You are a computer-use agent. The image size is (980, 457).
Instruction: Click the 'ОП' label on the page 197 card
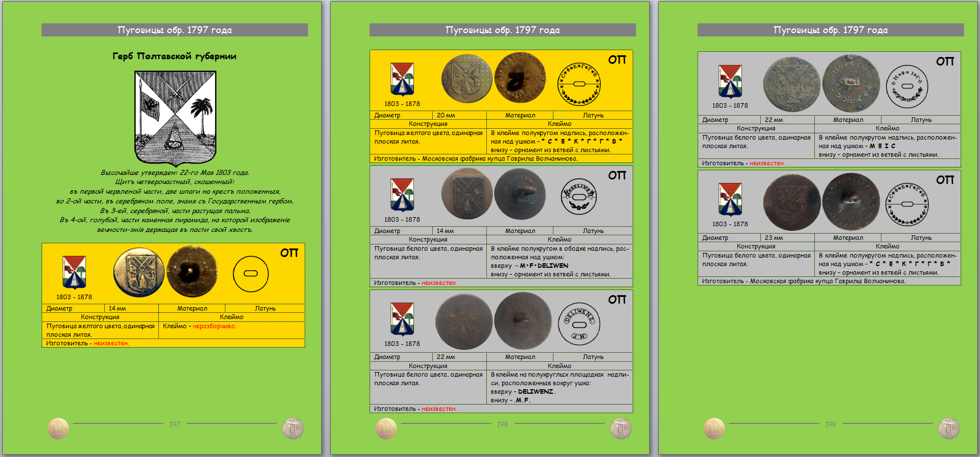pos(289,253)
